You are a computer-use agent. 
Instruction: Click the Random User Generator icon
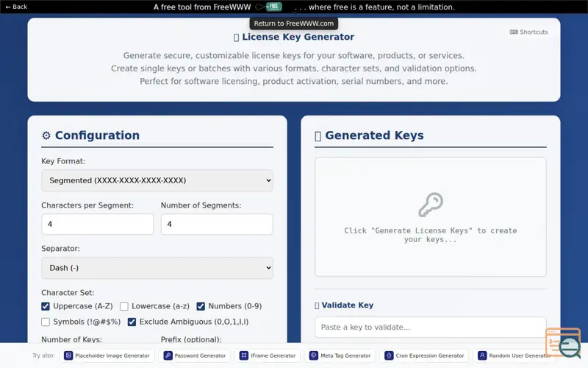point(482,355)
